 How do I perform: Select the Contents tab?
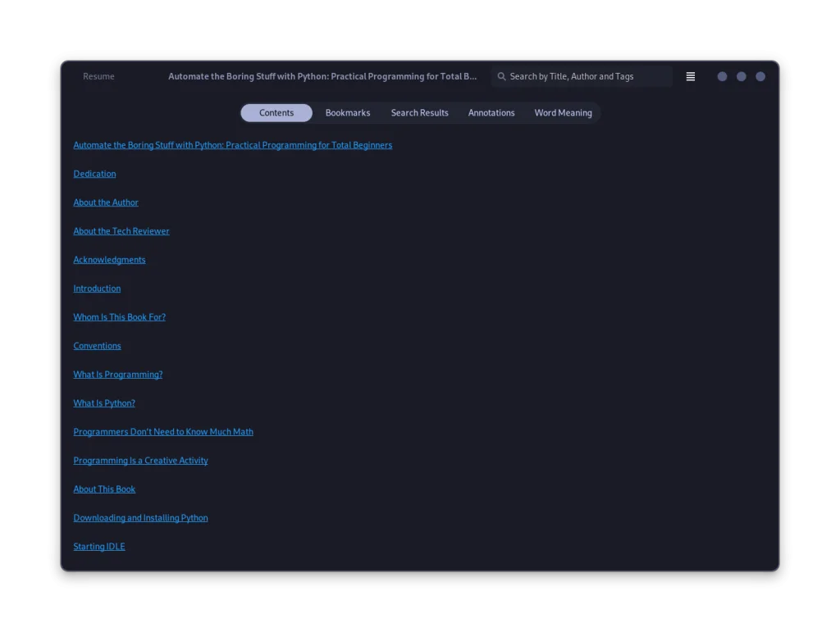[276, 112]
